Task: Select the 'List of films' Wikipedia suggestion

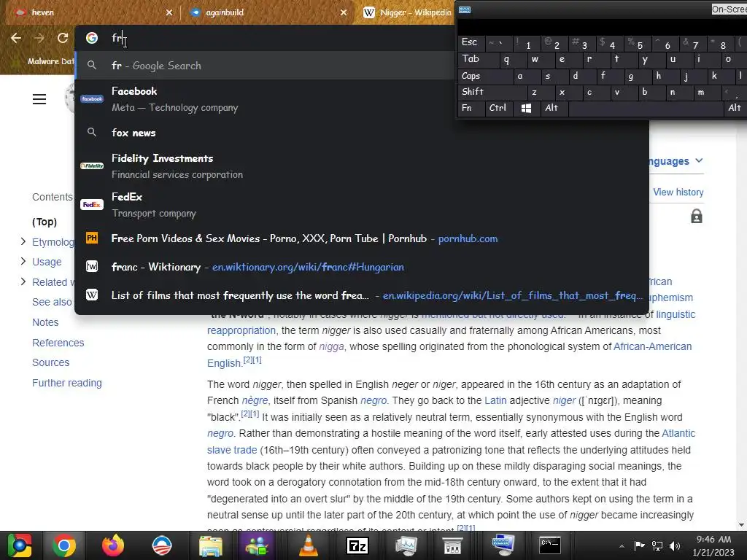Action: click(362, 296)
